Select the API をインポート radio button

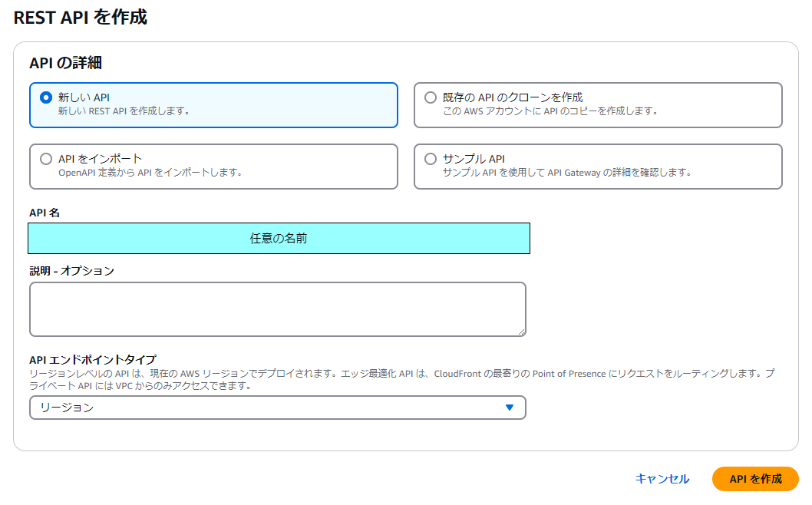coord(45,159)
